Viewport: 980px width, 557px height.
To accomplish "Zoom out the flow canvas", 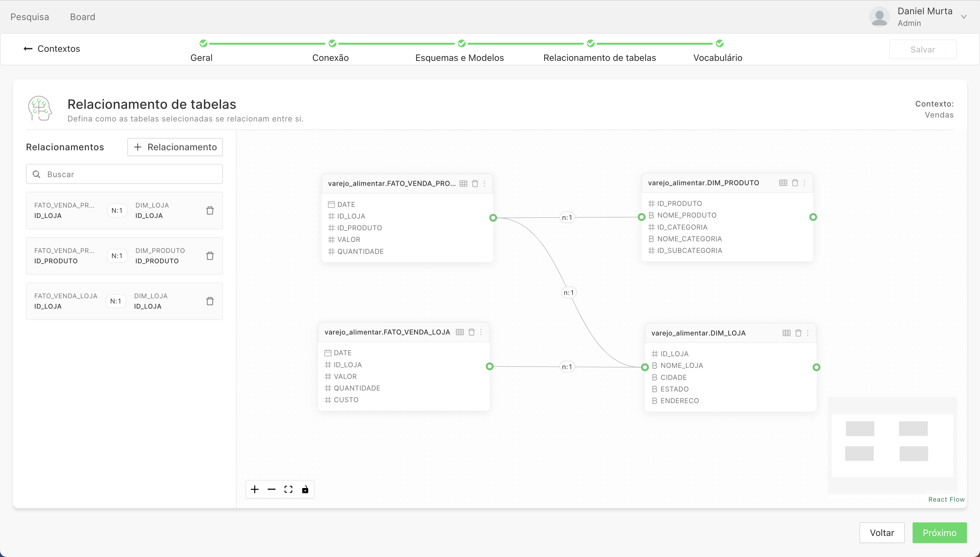I will click(x=272, y=489).
